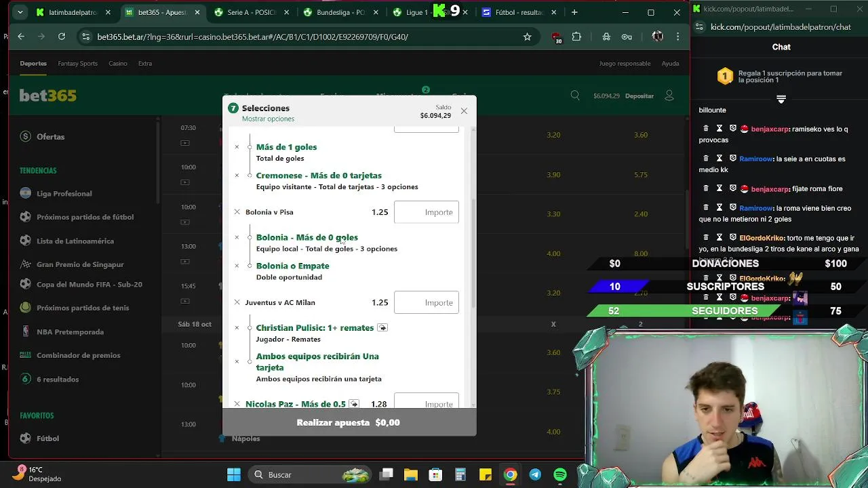Image resolution: width=868 pixels, height=488 pixels.
Task: Open 6 resultados in sidebar
Action: (x=58, y=380)
